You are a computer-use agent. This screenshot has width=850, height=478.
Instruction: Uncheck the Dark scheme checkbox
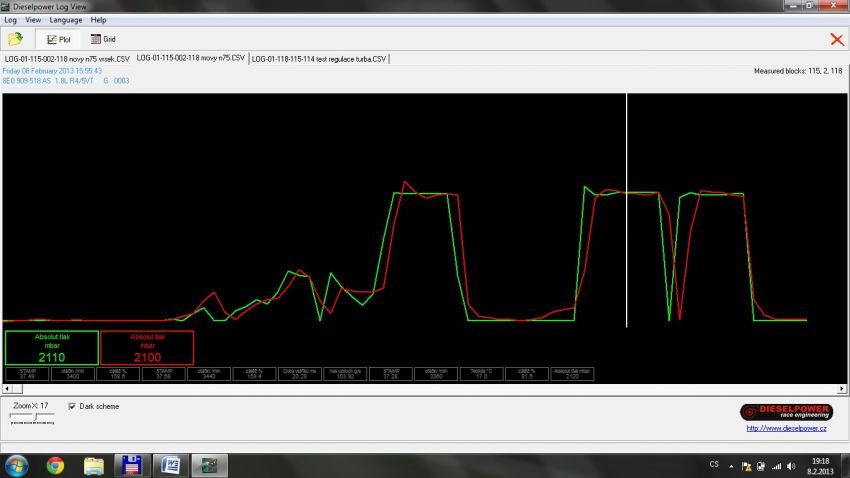point(71,406)
